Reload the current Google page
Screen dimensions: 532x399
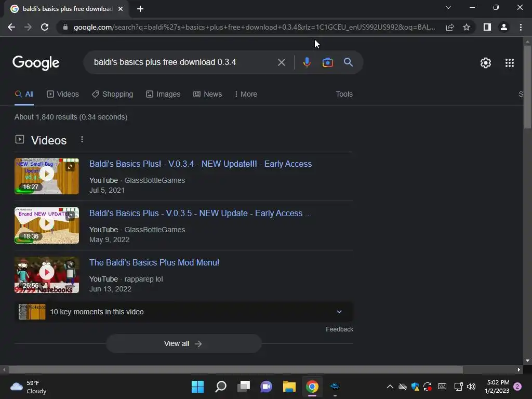[x=45, y=27]
